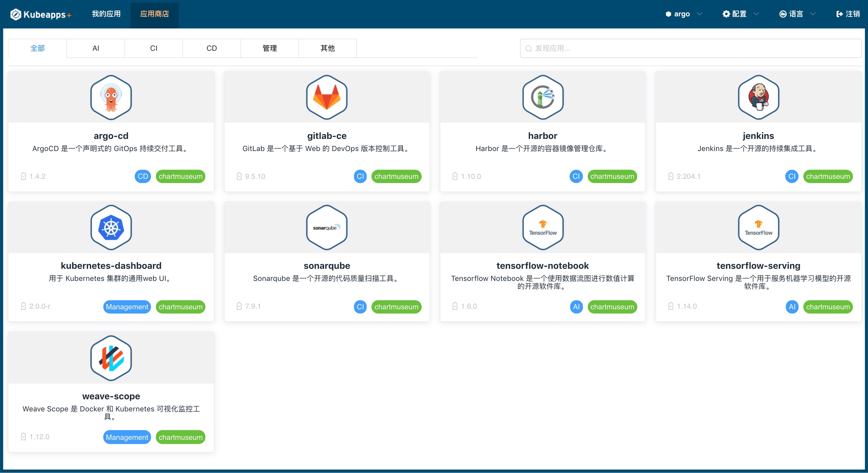Click the Kubeapps logo in header

pyautogui.click(x=40, y=14)
